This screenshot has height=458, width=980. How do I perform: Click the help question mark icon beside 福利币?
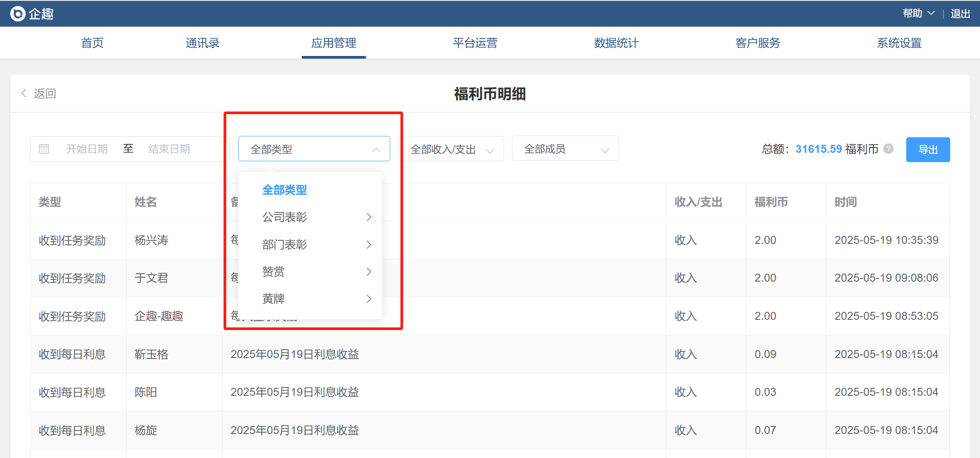coord(888,149)
